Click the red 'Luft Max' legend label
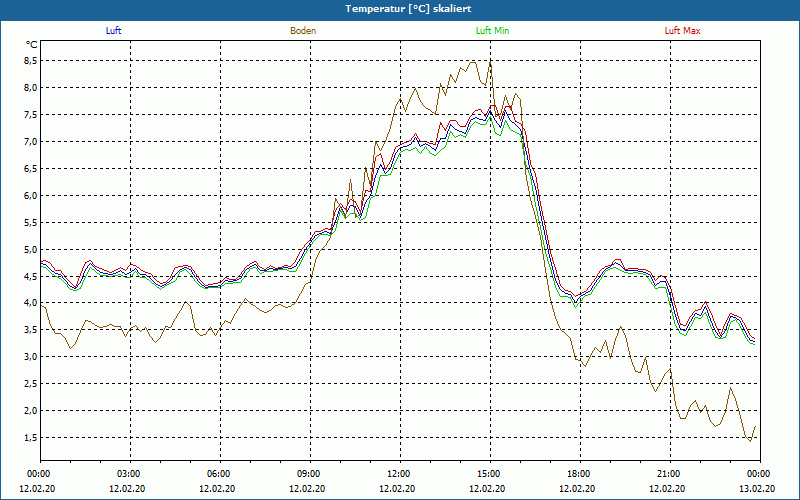The width and height of the screenshot is (800, 500). 682,31
